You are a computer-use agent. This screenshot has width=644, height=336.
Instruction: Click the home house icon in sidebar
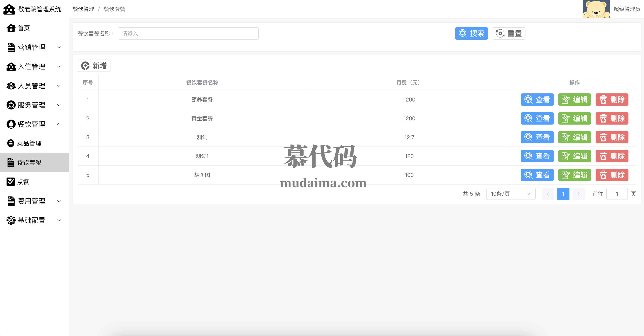point(11,28)
